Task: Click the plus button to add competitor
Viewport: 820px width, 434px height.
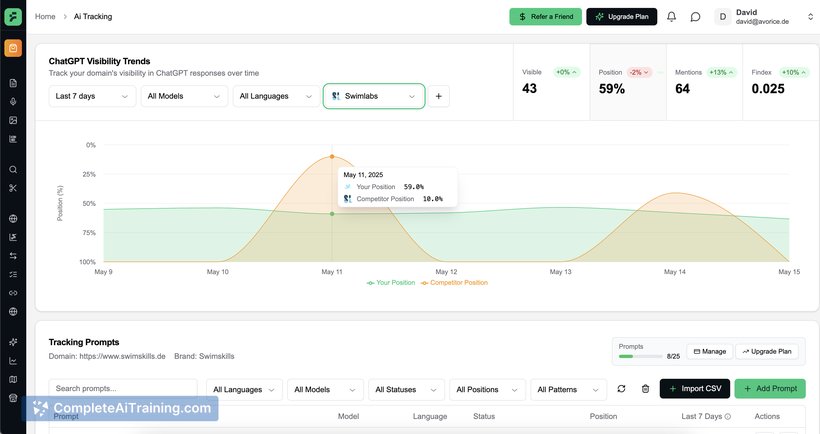Action: (439, 96)
